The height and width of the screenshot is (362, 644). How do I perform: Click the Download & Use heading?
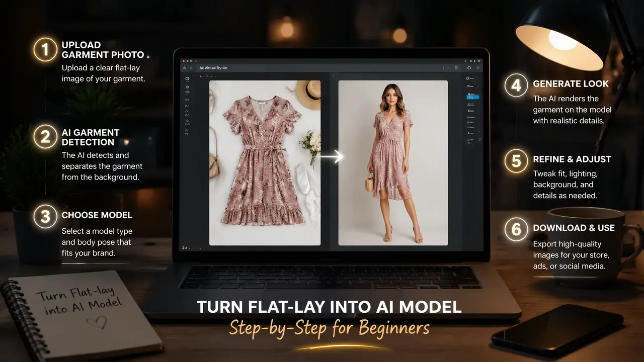point(574,228)
